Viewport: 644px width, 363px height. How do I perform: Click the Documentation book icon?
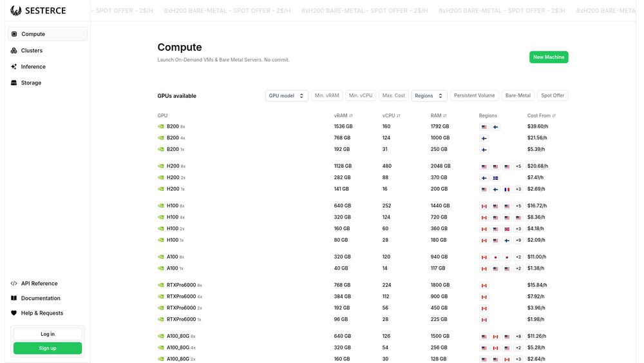[x=14, y=298]
